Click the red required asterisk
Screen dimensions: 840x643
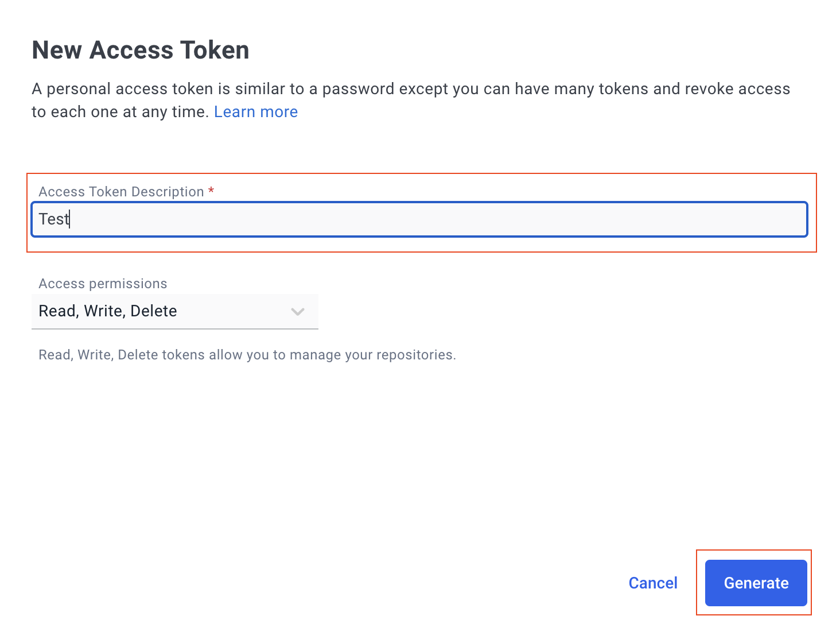pyautogui.click(x=211, y=191)
